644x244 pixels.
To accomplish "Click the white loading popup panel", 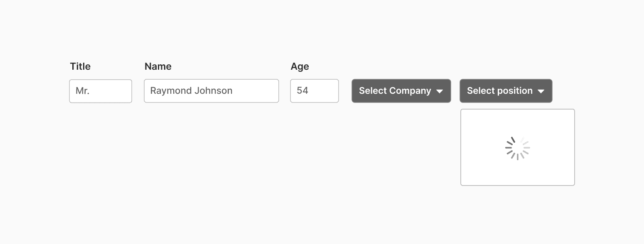I will coord(518,147).
